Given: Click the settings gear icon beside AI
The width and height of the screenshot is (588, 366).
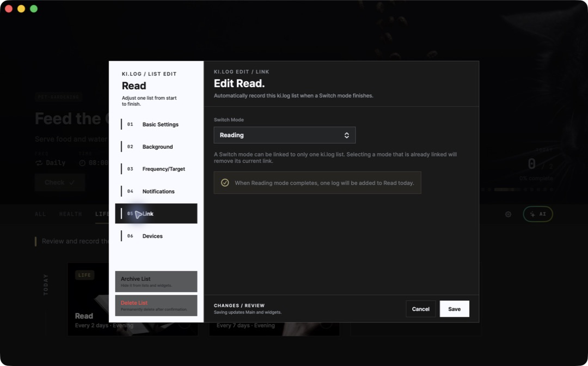Looking at the screenshot, I should tap(508, 214).
